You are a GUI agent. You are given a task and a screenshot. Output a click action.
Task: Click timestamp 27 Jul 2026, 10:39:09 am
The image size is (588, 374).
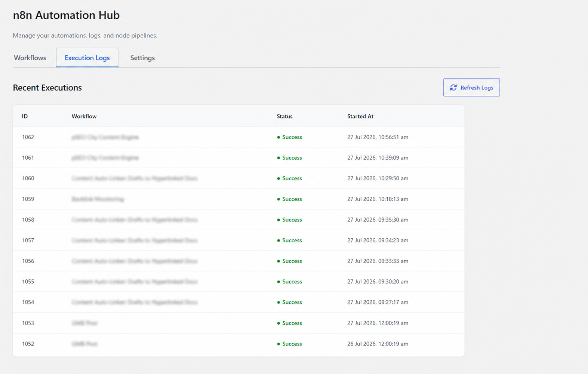pyautogui.click(x=378, y=158)
